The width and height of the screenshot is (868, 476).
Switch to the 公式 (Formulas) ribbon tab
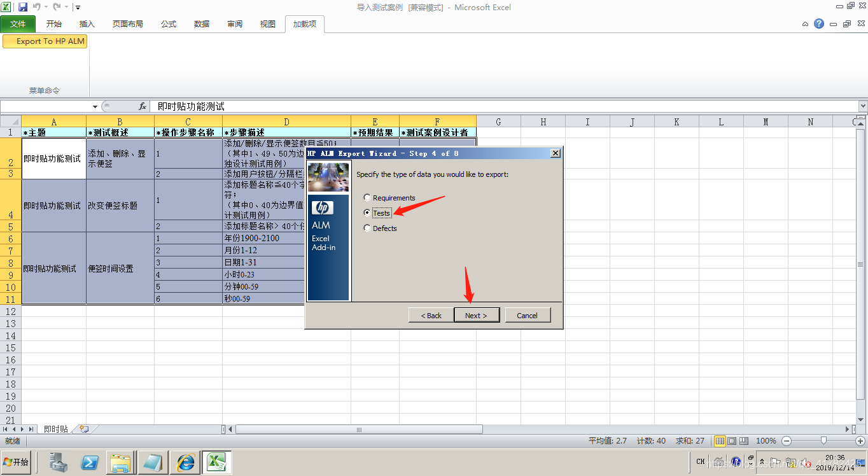169,24
